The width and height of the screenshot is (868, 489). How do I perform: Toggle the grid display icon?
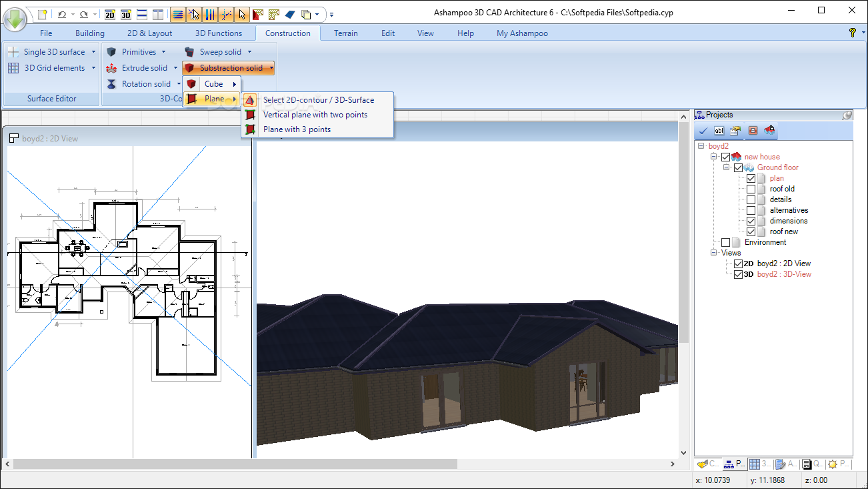pos(178,14)
